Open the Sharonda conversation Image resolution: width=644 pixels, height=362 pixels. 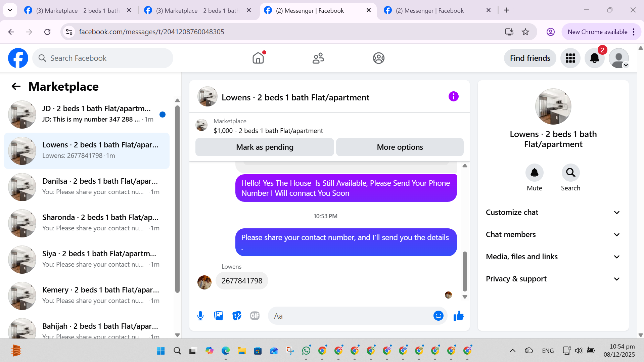[87, 223]
